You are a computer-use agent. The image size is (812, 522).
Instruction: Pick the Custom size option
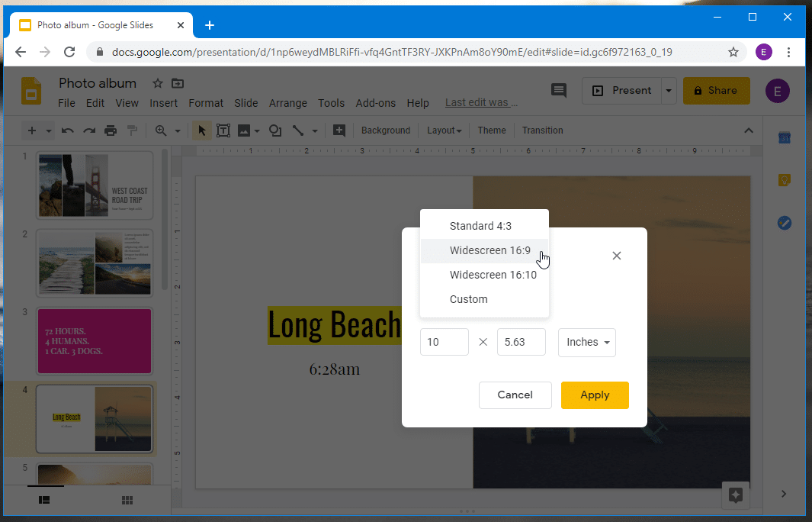[468, 299]
